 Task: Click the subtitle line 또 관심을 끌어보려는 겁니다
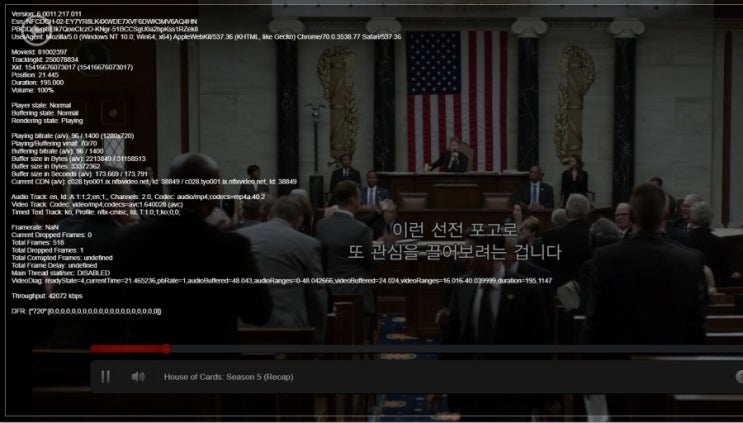click(454, 252)
